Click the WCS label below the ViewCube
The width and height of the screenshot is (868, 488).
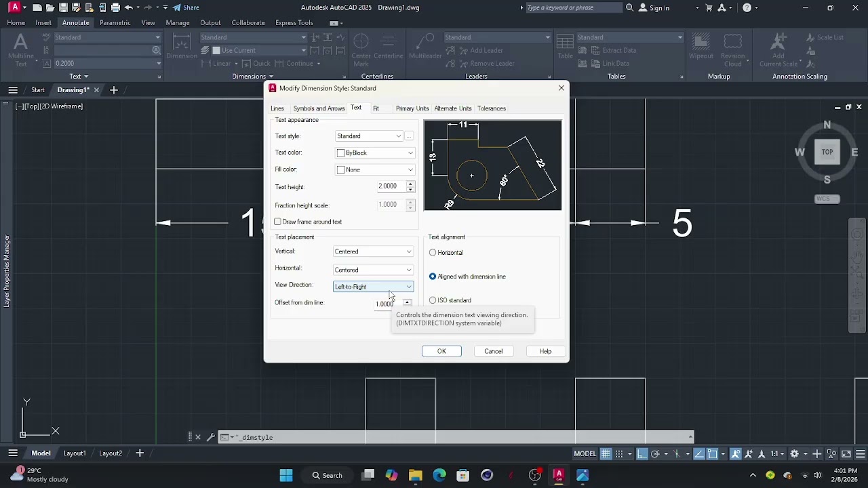[827, 199]
